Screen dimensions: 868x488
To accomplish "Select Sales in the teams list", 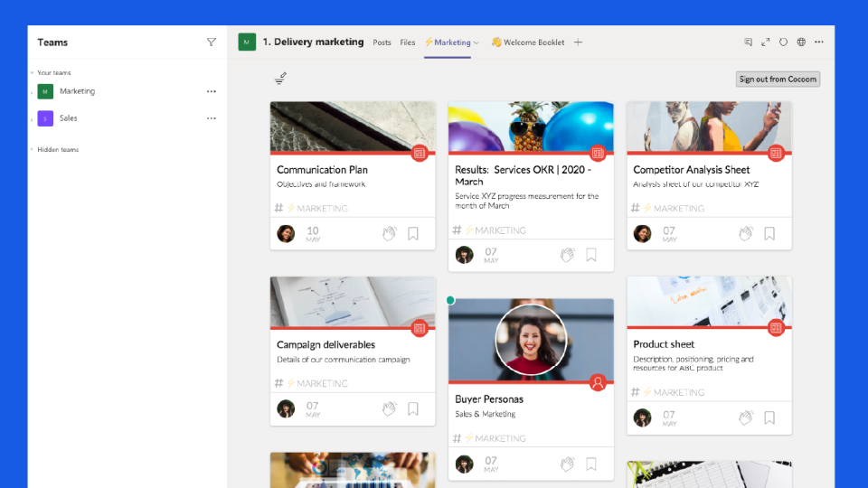I will tap(69, 118).
